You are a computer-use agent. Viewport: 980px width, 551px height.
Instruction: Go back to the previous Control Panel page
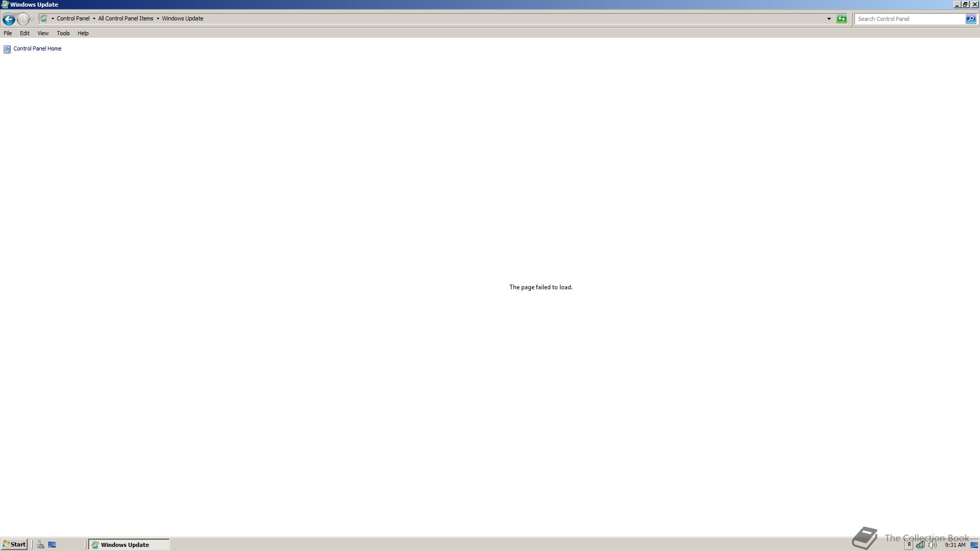pyautogui.click(x=9, y=19)
